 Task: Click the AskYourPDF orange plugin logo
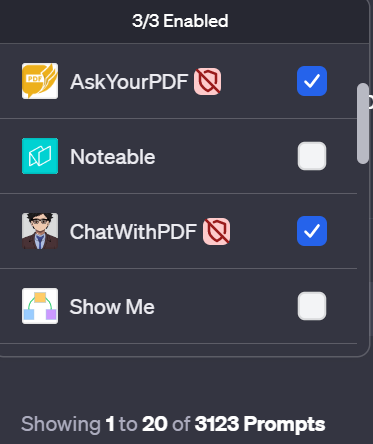[40, 81]
